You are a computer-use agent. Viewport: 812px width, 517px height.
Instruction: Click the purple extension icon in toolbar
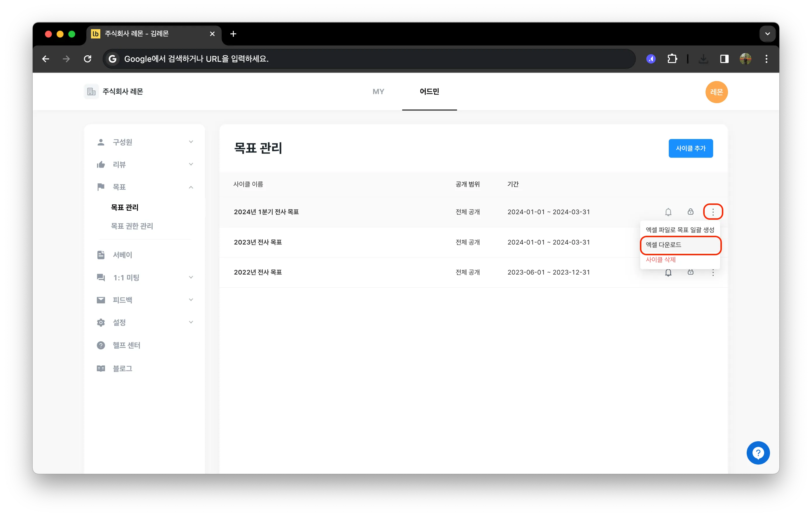pos(651,59)
